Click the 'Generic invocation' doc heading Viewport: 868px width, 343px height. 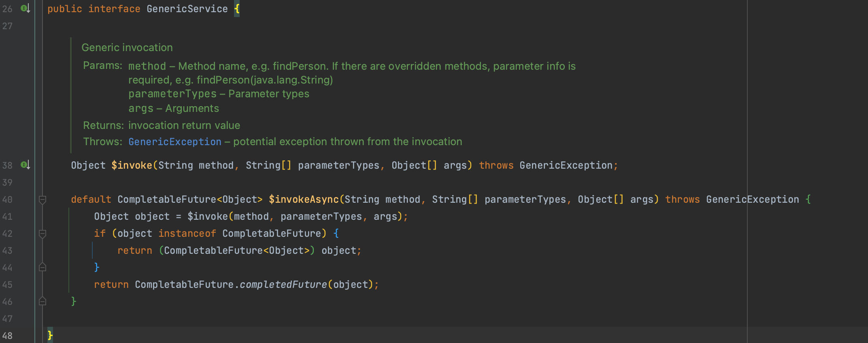point(127,47)
